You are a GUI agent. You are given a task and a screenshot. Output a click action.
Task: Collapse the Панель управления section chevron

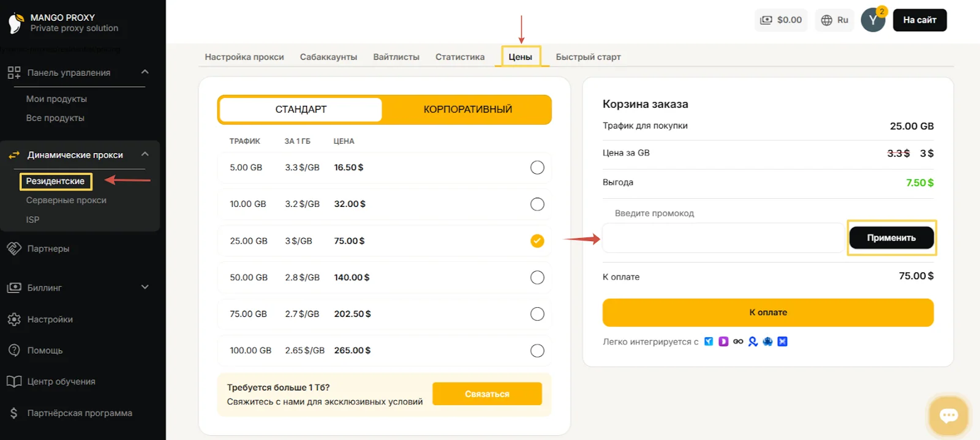pyautogui.click(x=145, y=72)
